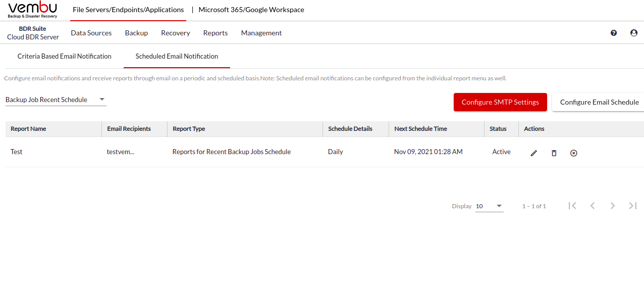Viewport: 644px width, 284px height.
Task: Click Configure SMTP Settings button
Action: [x=500, y=102]
